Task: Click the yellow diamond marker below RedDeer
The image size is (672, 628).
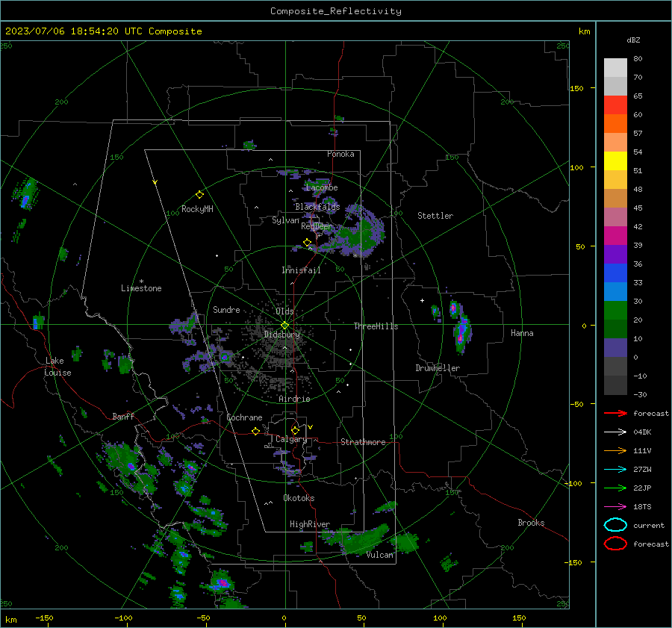Action: (307, 243)
